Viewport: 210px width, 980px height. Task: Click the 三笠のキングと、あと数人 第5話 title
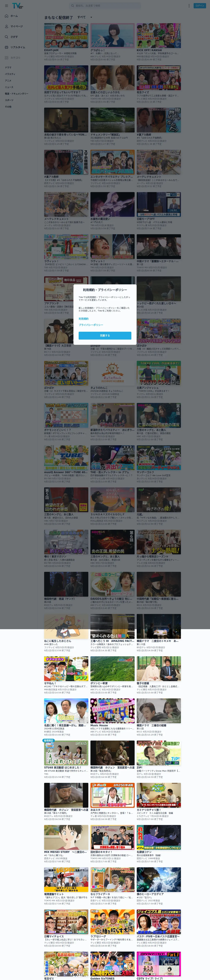click(x=59, y=514)
